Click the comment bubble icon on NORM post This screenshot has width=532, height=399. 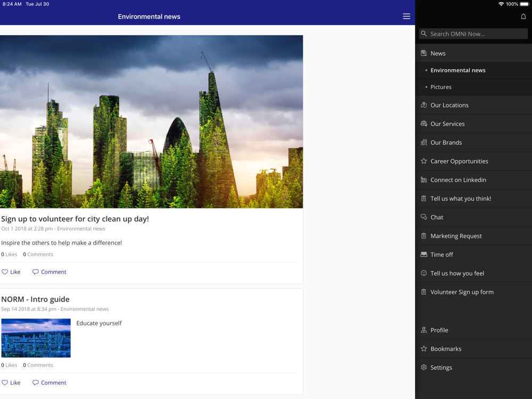pyautogui.click(x=36, y=383)
